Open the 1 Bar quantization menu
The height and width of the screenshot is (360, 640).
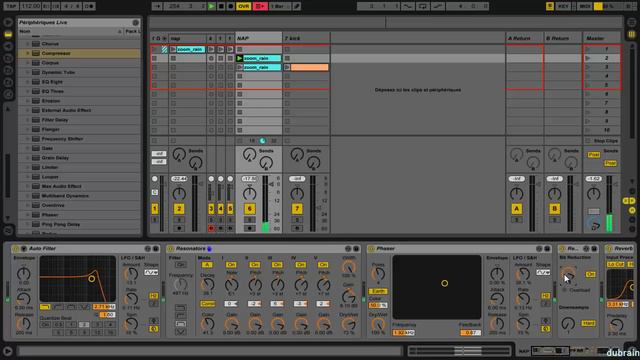pyautogui.click(x=280, y=6)
